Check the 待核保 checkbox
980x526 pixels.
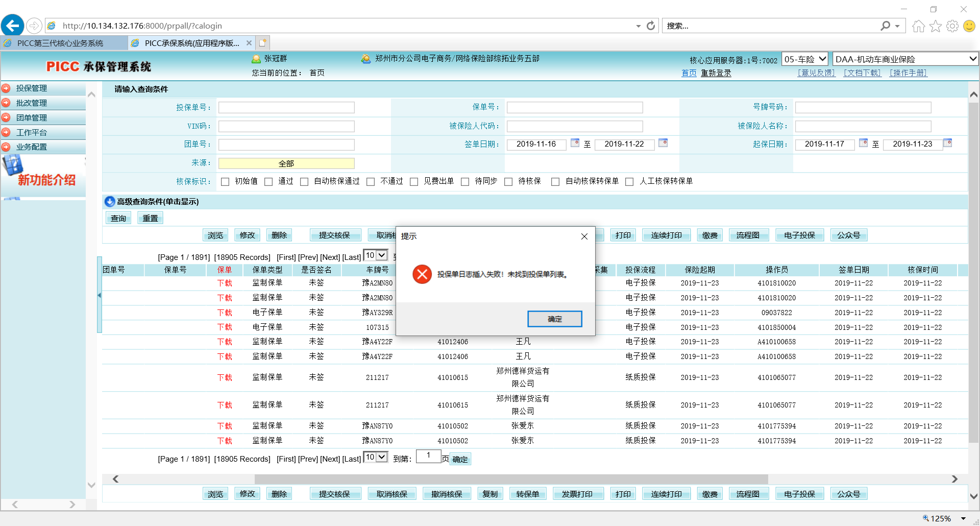508,182
